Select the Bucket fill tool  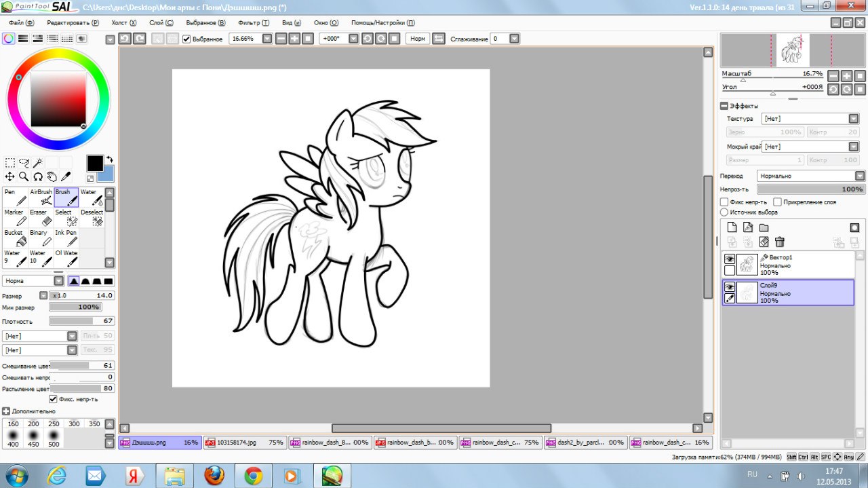tap(16, 238)
